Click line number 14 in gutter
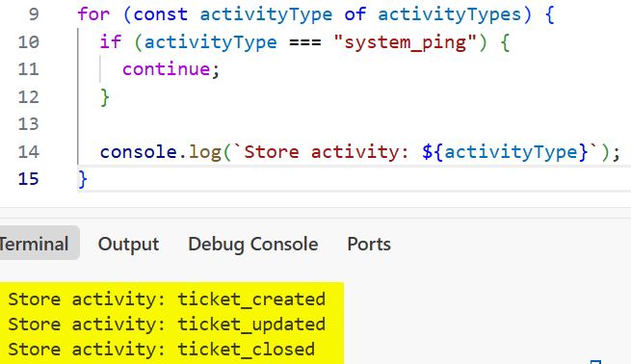 click(x=28, y=151)
